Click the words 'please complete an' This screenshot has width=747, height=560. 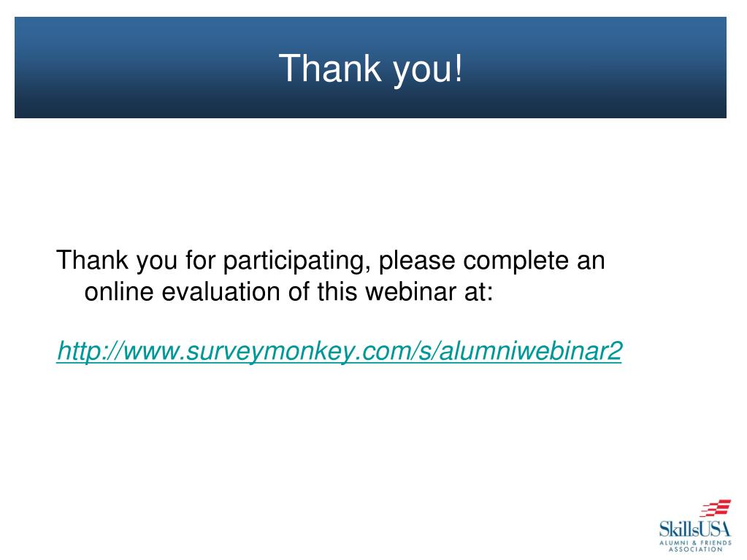pyautogui.click(x=492, y=261)
